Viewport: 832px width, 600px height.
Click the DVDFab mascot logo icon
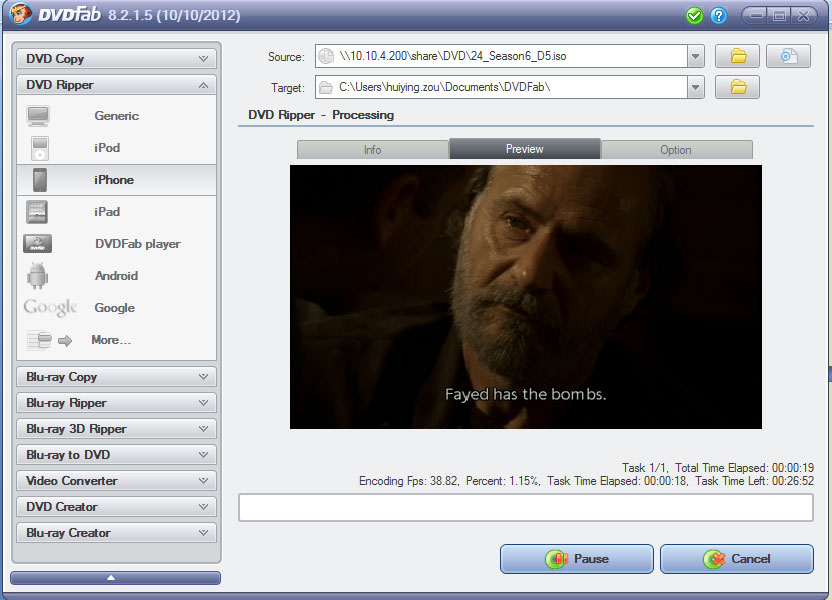tap(20, 14)
